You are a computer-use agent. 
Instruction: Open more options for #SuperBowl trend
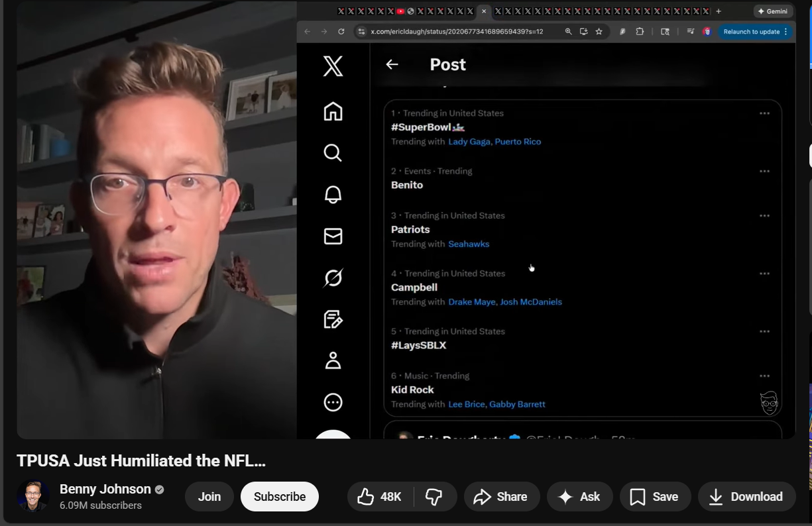[x=764, y=113]
